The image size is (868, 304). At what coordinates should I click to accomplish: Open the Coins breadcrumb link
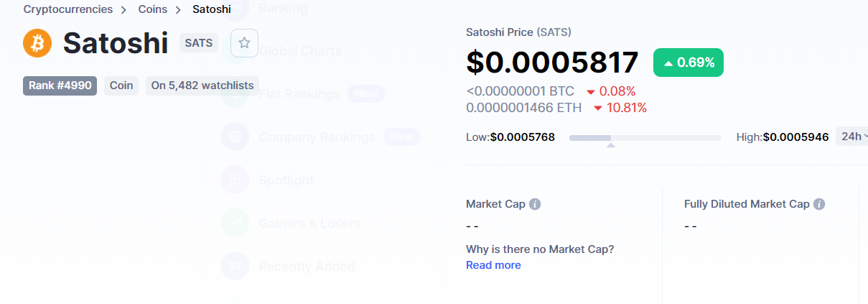153,9
